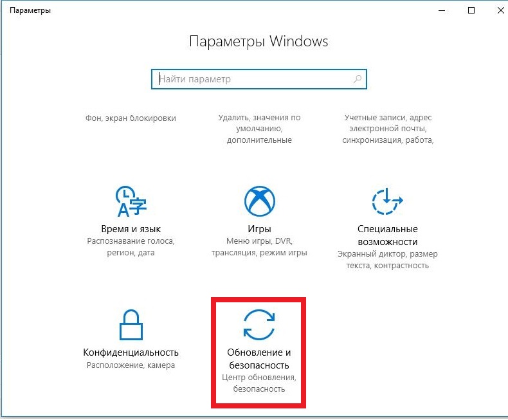Open the Конфиденциальность padlock icon
The width and height of the screenshot is (508, 420).
pos(131,324)
